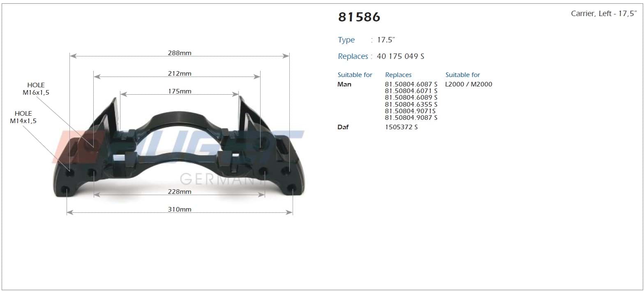The image size is (644, 291).
Task: Select the 'Carrier, Left - 17,5"' title text
Action: (604, 14)
